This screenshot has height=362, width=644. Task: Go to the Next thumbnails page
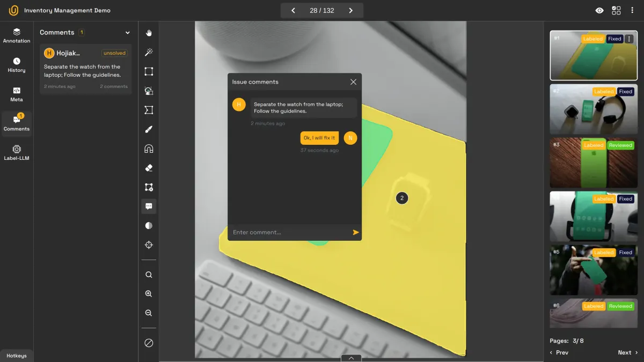pos(627,352)
